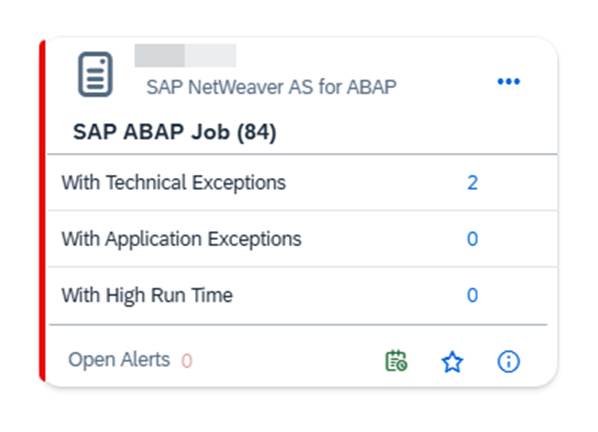Select With Application Exceptions label
The image size is (598, 432).
[182, 239]
